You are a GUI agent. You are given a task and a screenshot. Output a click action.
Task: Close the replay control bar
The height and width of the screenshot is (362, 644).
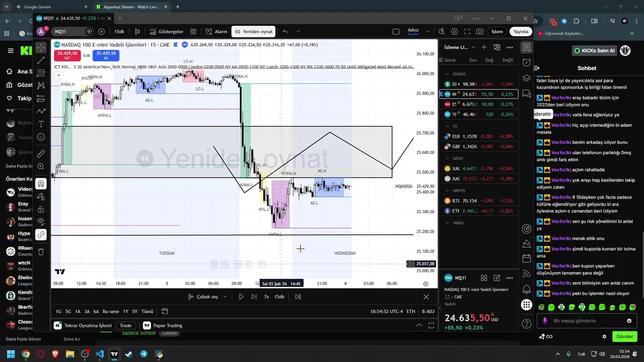pos(426,297)
